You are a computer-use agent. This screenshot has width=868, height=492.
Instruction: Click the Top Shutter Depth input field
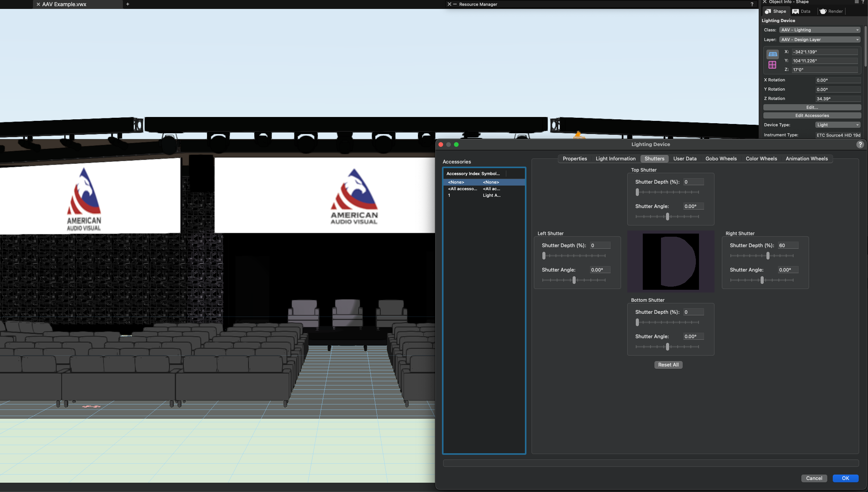pyautogui.click(x=693, y=182)
